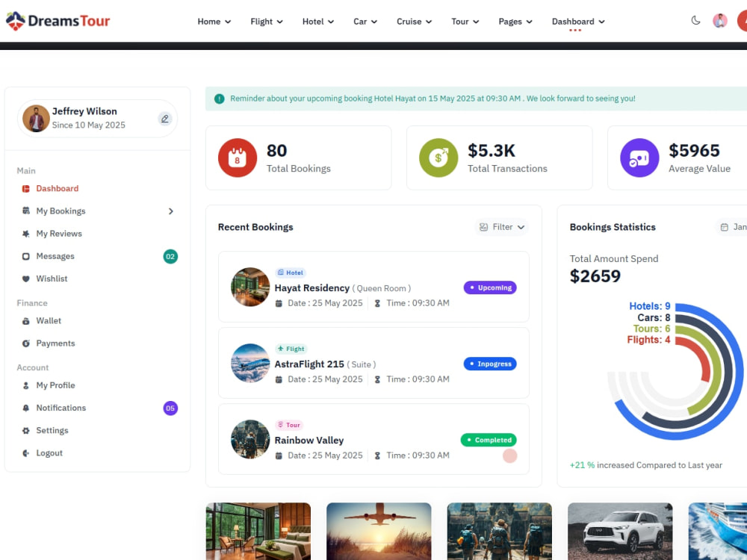Click the Total Transactions dollar icon
This screenshot has width=747, height=560.
[x=438, y=158]
